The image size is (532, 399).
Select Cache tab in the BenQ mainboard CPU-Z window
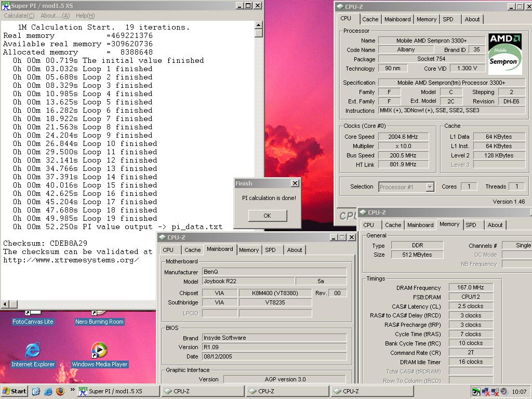coord(193,250)
